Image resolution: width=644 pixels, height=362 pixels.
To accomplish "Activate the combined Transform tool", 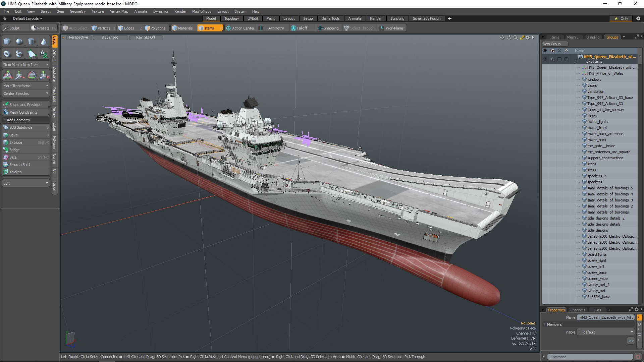I will pos(7,75).
